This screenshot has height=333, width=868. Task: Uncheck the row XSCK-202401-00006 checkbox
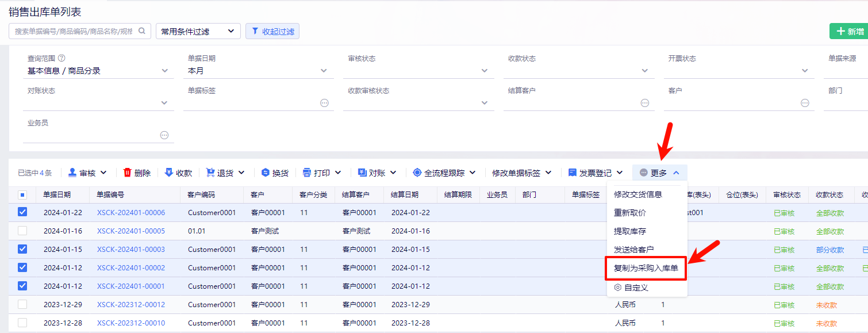(x=22, y=212)
